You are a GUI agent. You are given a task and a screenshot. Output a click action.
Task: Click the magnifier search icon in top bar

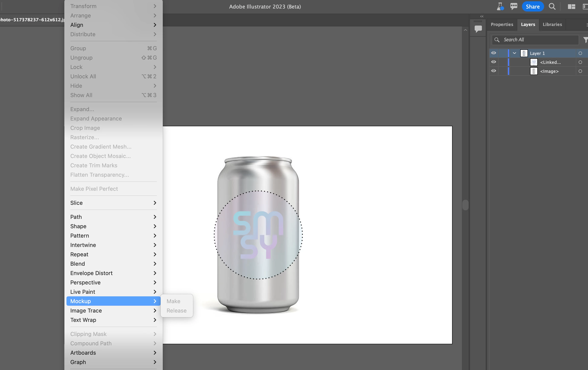(x=552, y=6)
